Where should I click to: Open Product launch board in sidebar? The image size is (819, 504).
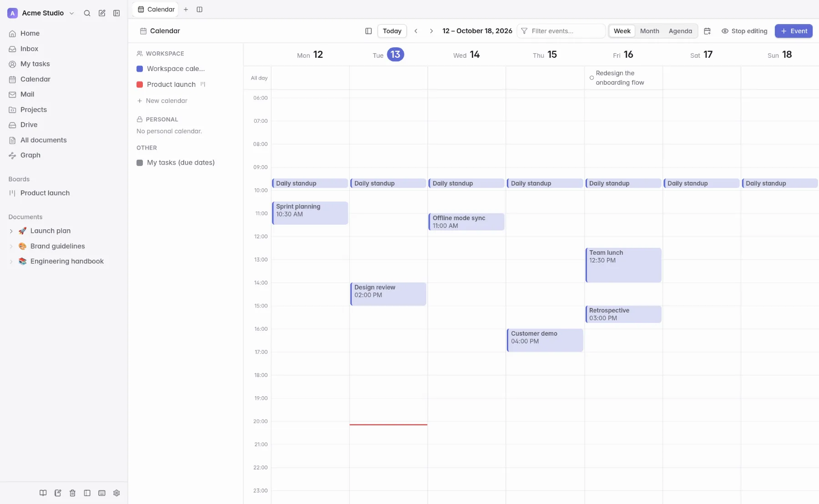tap(64, 193)
